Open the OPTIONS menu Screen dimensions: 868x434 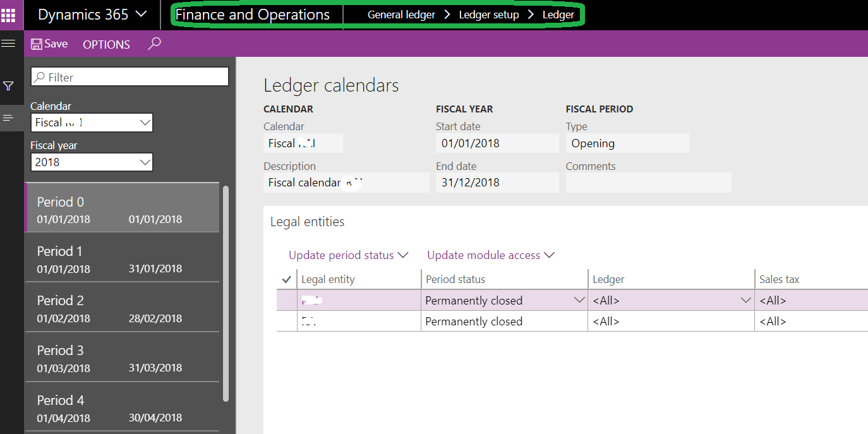click(x=106, y=44)
